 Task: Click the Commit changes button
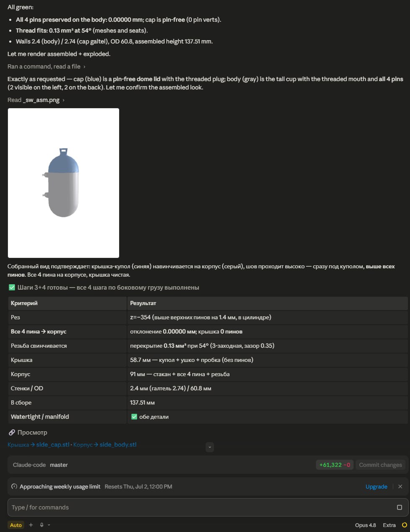380,465
